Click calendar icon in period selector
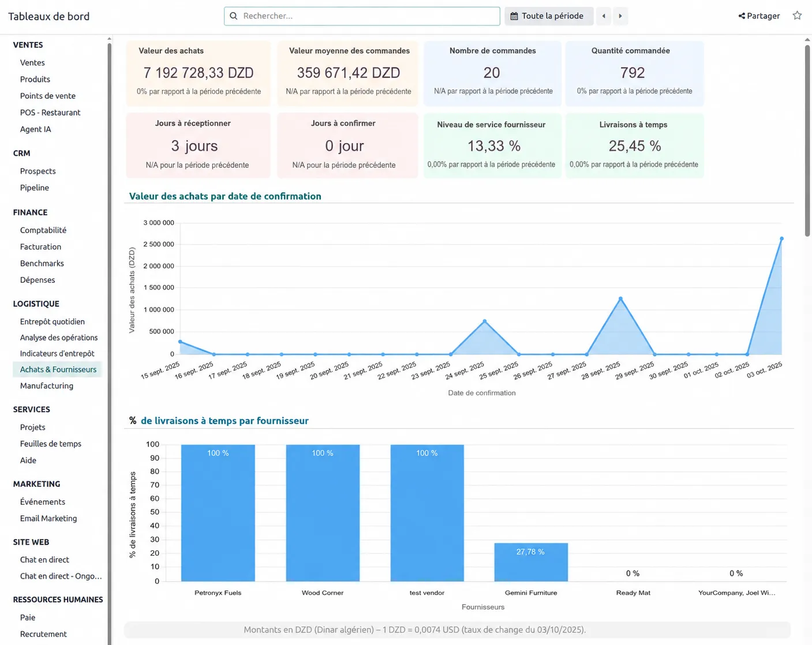The image size is (812, 645). pyautogui.click(x=514, y=16)
